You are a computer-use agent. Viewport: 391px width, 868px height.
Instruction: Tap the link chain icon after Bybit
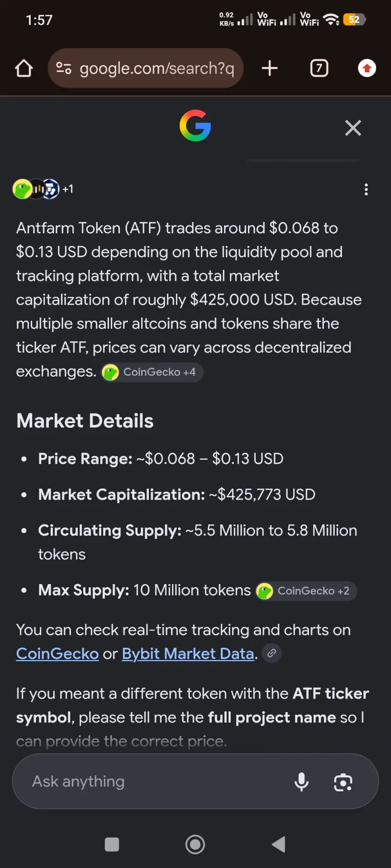point(272,653)
